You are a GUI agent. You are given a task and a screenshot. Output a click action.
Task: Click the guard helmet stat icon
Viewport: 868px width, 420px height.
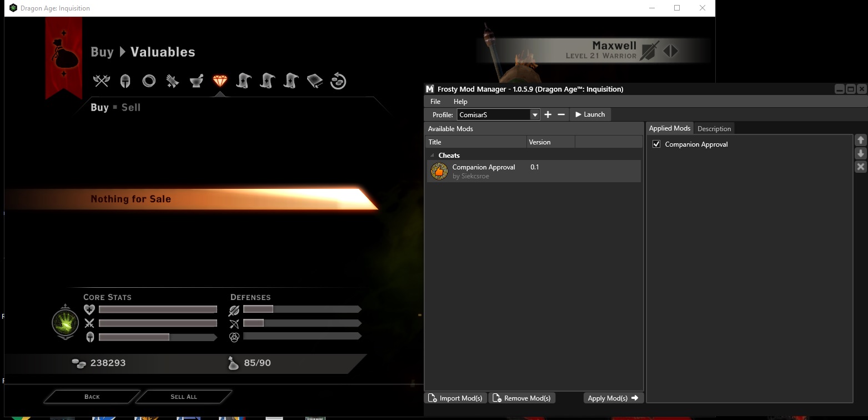click(x=89, y=337)
